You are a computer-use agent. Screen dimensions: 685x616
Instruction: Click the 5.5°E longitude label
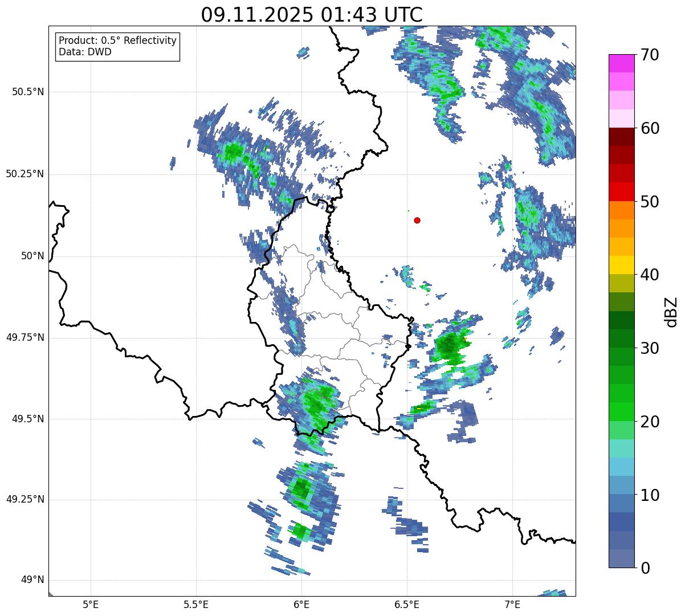[196, 604]
